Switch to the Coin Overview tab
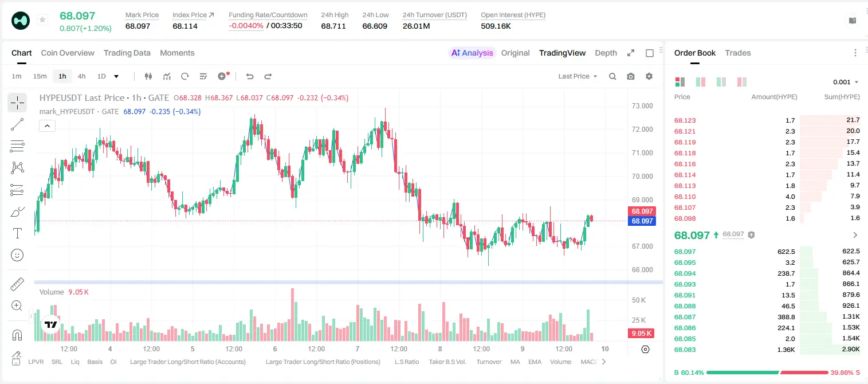The height and width of the screenshot is (384, 868). pyautogui.click(x=68, y=53)
